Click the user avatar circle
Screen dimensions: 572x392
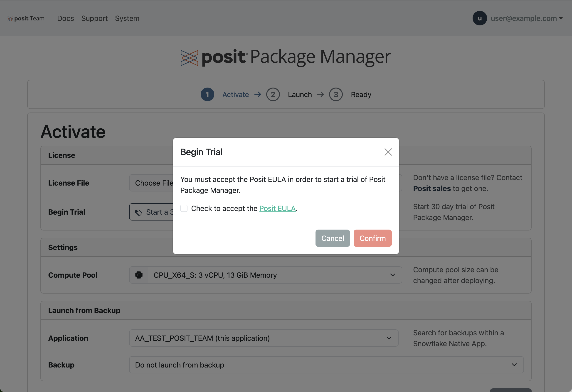[479, 18]
